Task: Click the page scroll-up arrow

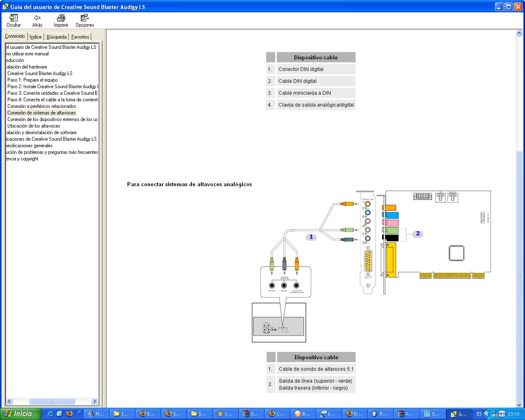Action: (520, 33)
